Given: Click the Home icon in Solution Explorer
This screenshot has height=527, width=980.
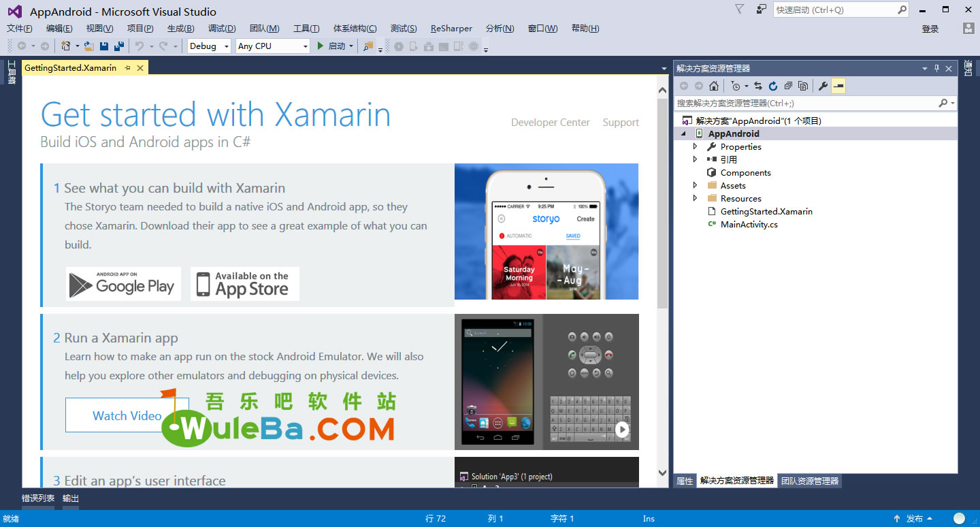Looking at the screenshot, I should pyautogui.click(x=713, y=86).
